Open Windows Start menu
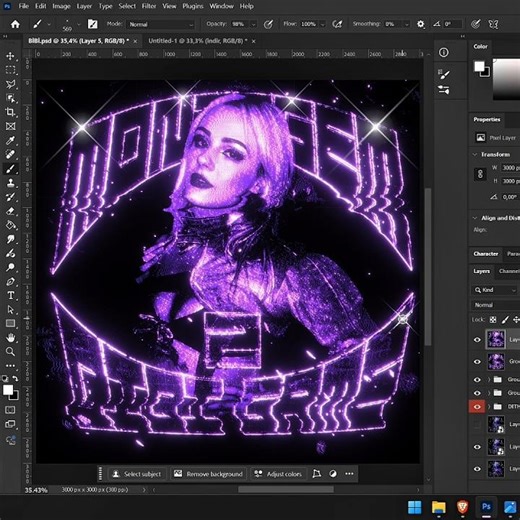Screen dimensions: 520x520 pos(414,507)
